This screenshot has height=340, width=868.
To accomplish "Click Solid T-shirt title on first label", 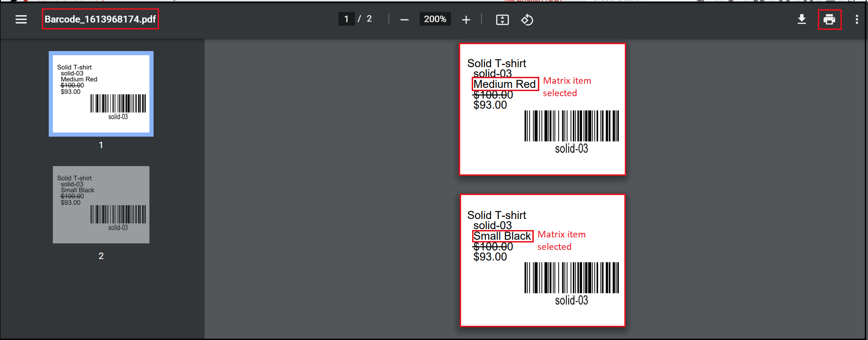I will 497,63.
